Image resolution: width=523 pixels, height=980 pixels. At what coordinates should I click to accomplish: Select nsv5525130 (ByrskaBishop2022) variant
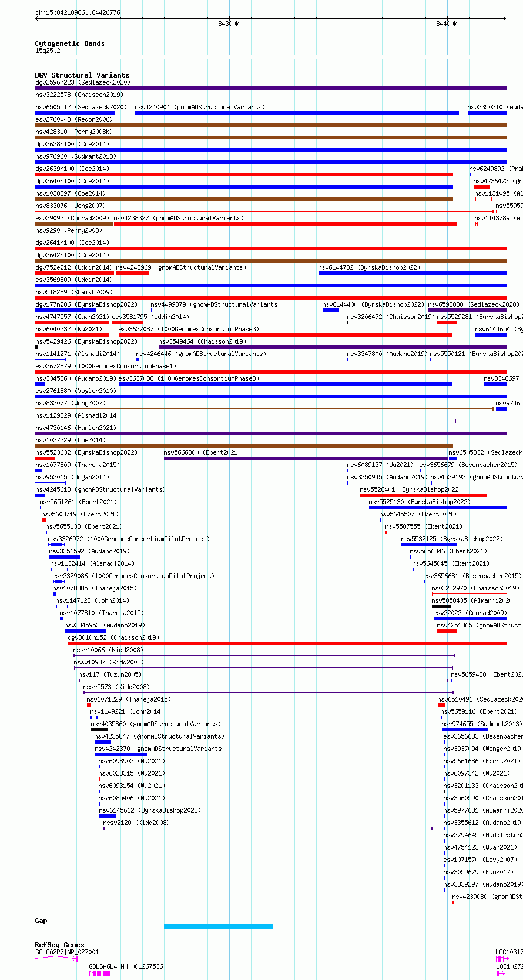420,502
